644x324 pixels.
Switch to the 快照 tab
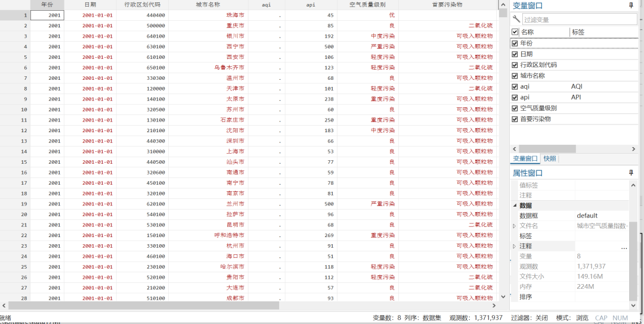pyautogui.click(x=550, y=158)
